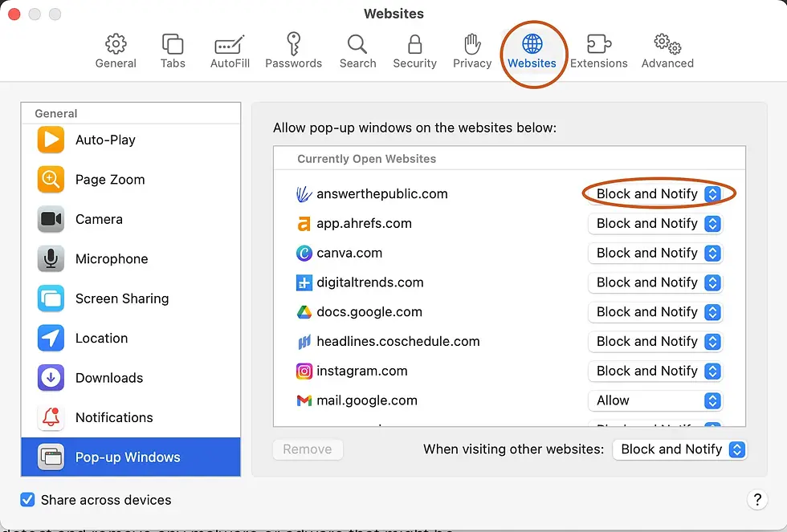Open the Advanced settings pane
The height and width of the screenshot is (532, 787).
(667, 50)
